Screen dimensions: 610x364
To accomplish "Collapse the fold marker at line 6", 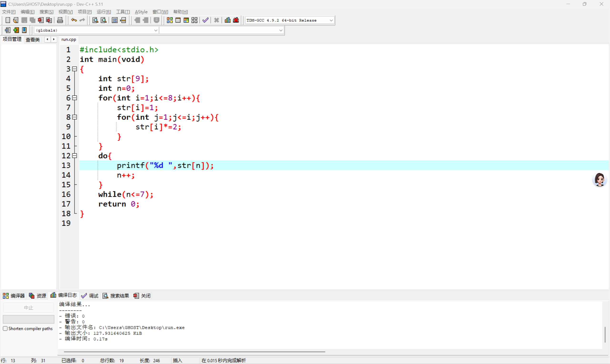I will click(75, 98).
